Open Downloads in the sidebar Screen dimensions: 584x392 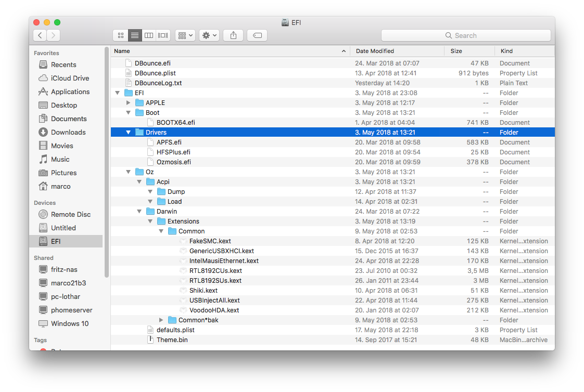tap(62, 132)
